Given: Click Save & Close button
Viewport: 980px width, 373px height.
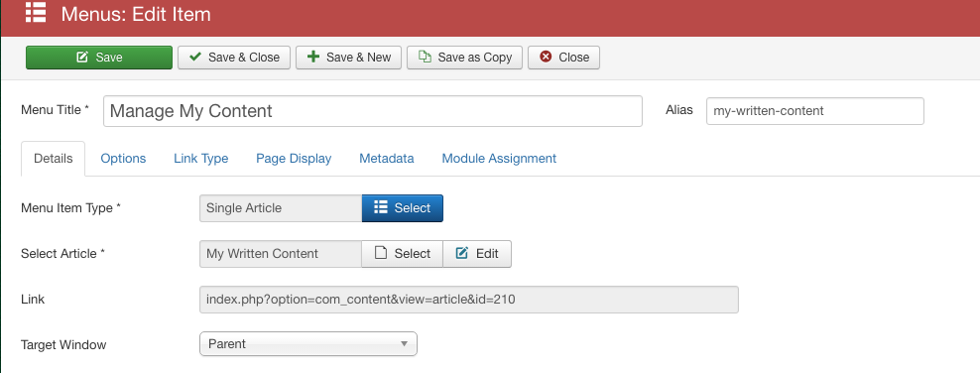Looking at the screenshot, I should tap(234, 58).
